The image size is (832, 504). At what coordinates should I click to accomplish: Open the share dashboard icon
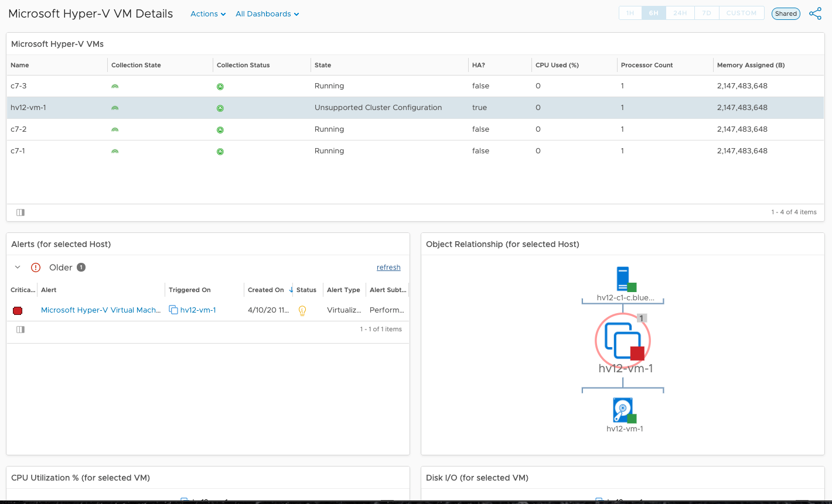pos(815,13)
